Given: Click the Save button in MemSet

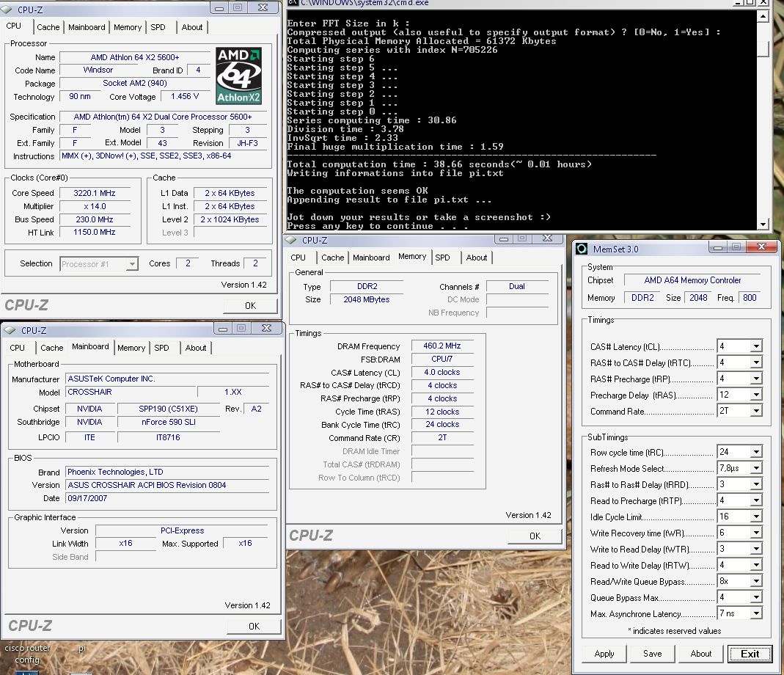Looking at the screenshot, I should point(653,654).
